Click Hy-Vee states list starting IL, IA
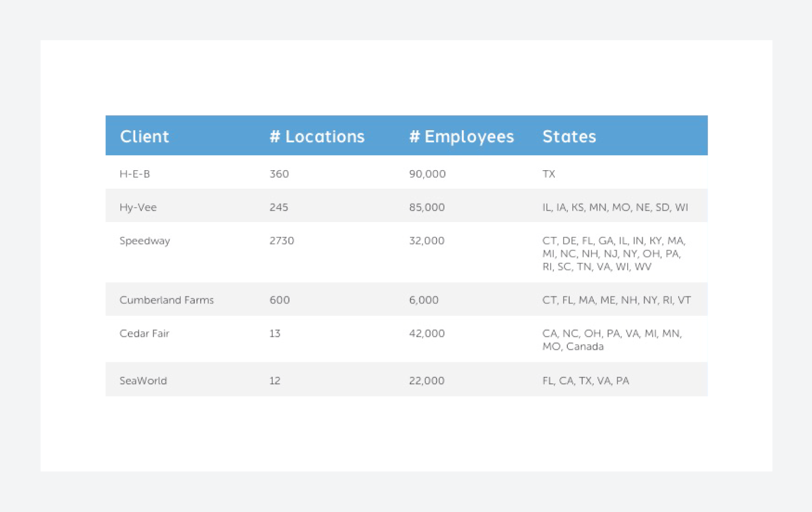The width and height of the screenshot is (812, 512). pyautogui.click(x=615, y=207)
